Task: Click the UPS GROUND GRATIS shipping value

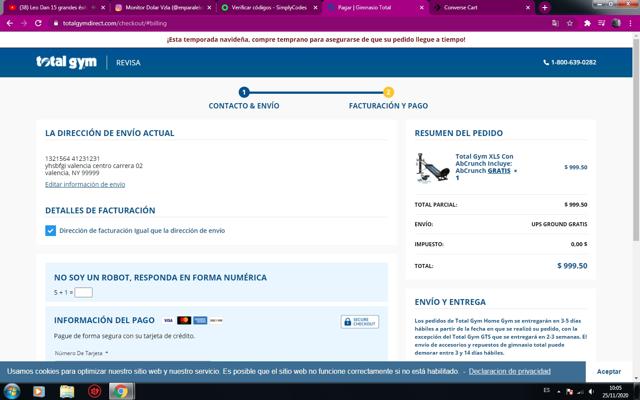Action: (559, 224)
